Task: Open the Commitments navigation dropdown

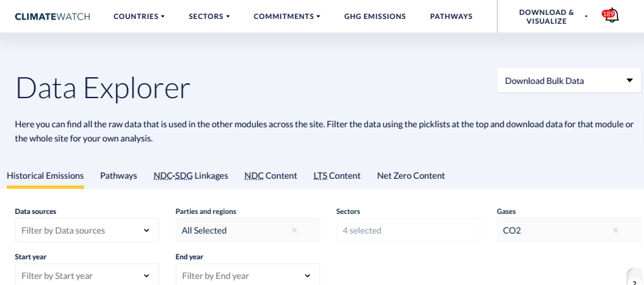Action: 287,16
